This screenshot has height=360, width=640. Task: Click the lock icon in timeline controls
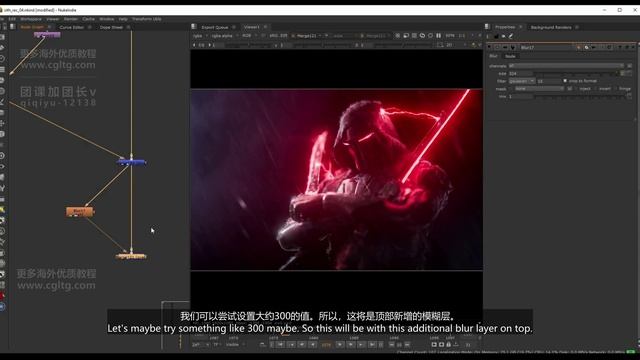[x=449, y=344]
